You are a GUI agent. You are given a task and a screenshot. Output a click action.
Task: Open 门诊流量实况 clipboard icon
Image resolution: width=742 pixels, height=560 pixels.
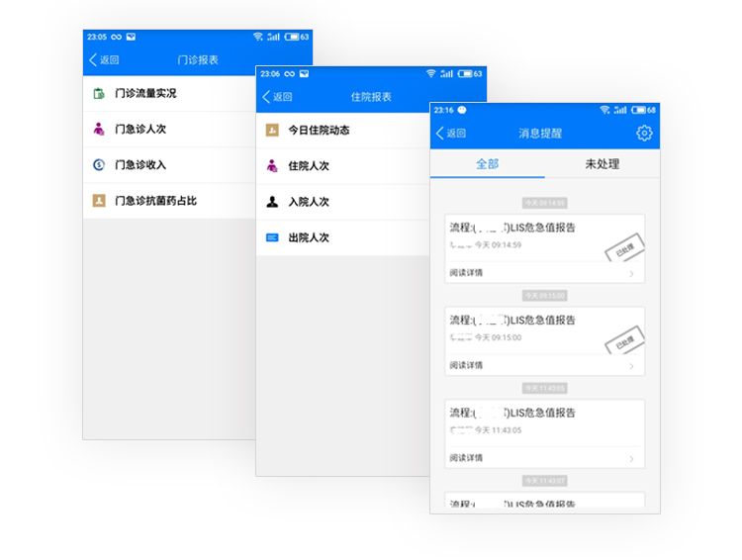98,93
